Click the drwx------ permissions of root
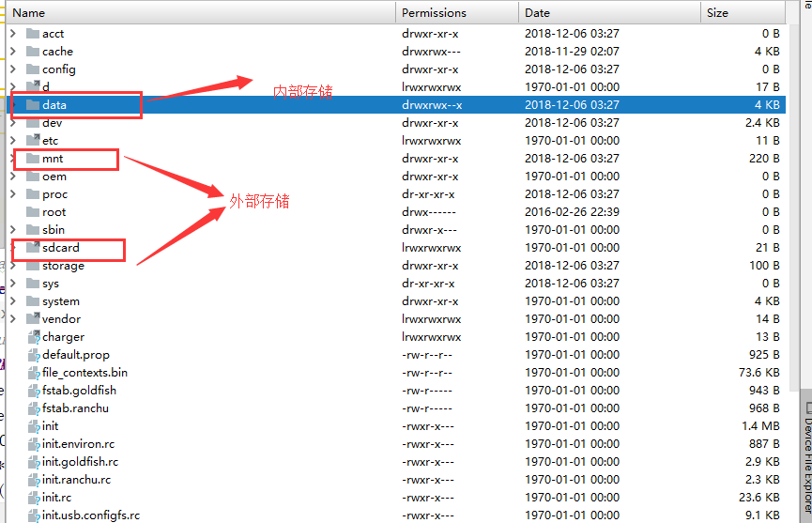This screenshot has height=523, width=812. tap(429, 212)
